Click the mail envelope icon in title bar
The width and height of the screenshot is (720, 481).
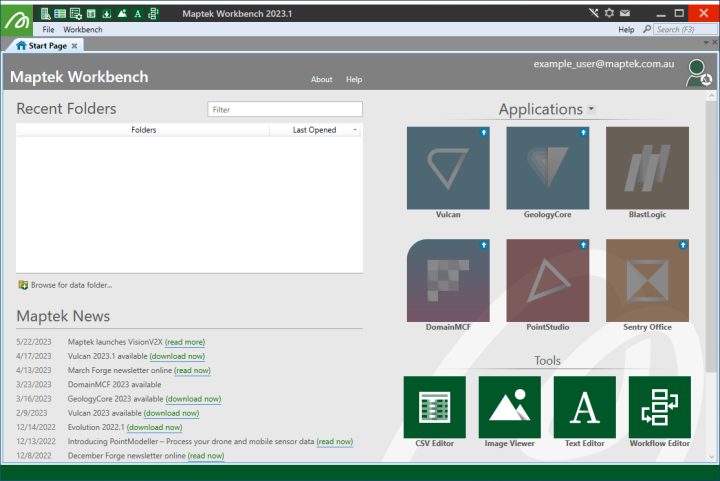tap(625, 13)
